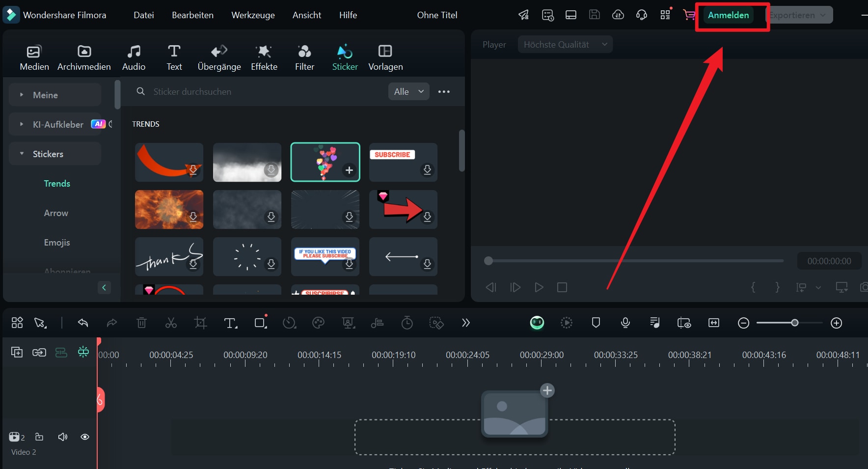
Task: Select the straight red arrow sticker thumbnail
Action: click(403, 209)
